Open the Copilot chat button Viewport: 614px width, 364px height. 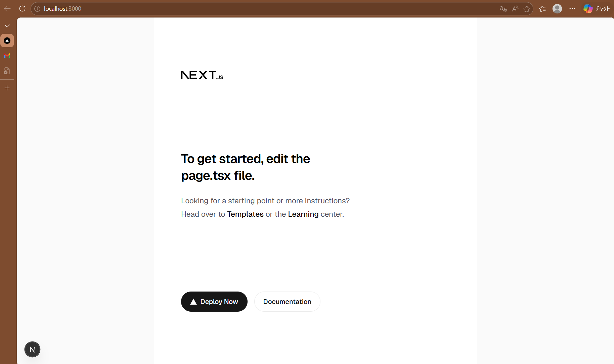pos(596,9)
